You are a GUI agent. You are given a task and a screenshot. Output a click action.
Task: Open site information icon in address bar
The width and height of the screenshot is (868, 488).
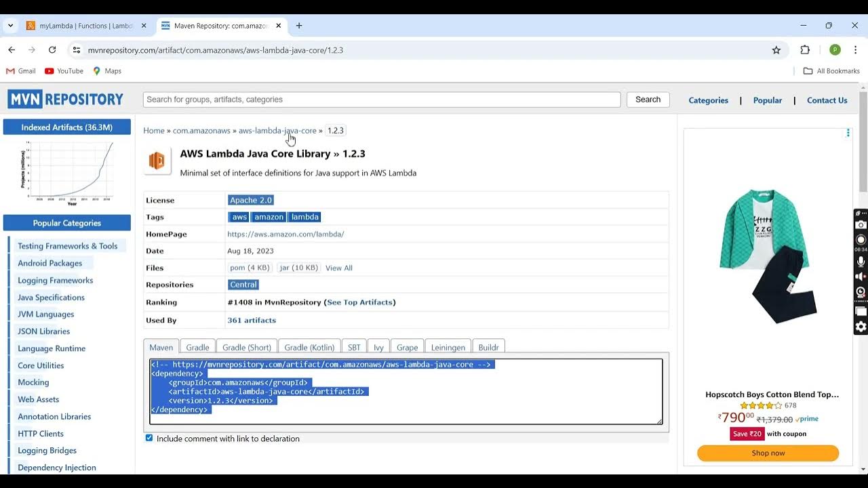pos(77,50)
